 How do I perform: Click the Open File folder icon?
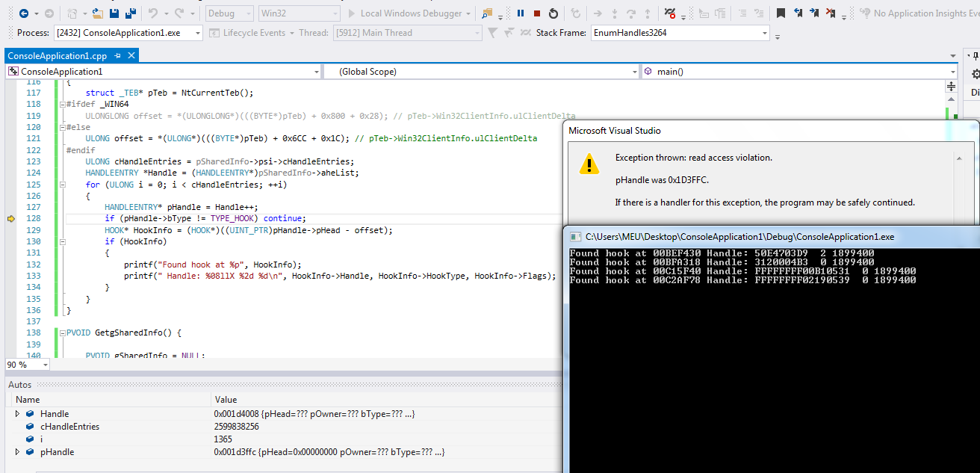click(x=97, y=13)
